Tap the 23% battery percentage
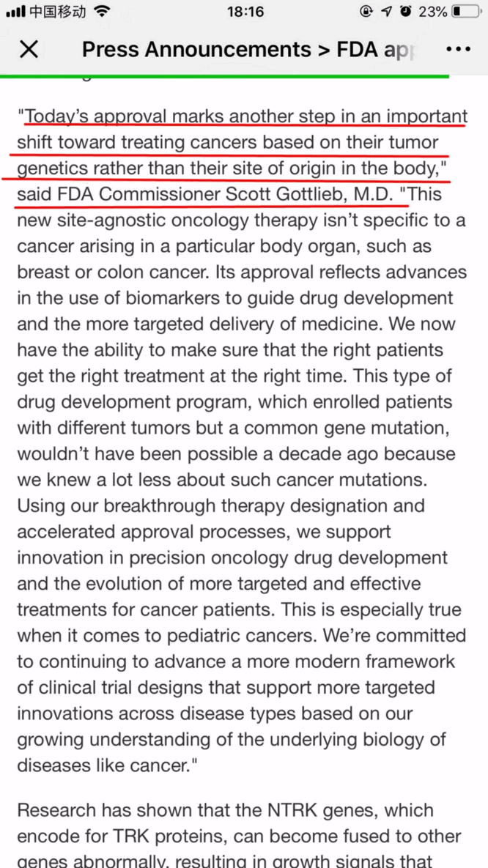The height and width of the screenshot is (868, 488). (x=433, y=12)
